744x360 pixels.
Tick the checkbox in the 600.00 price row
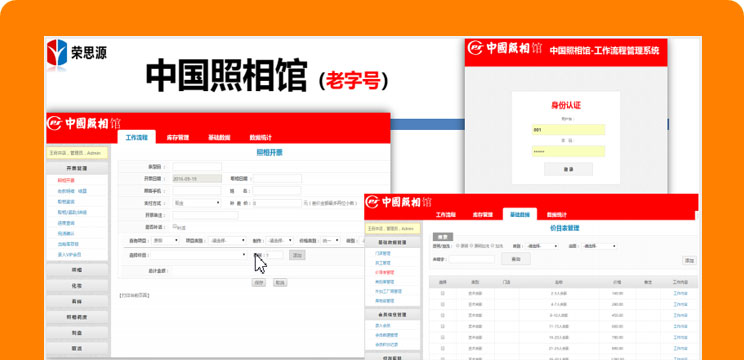click(x=443, y=326)
